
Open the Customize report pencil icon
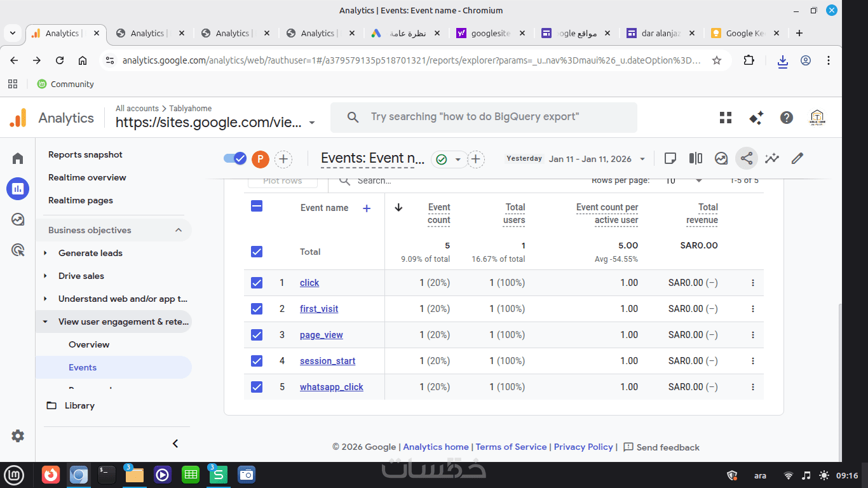click(x=797, y=158)
